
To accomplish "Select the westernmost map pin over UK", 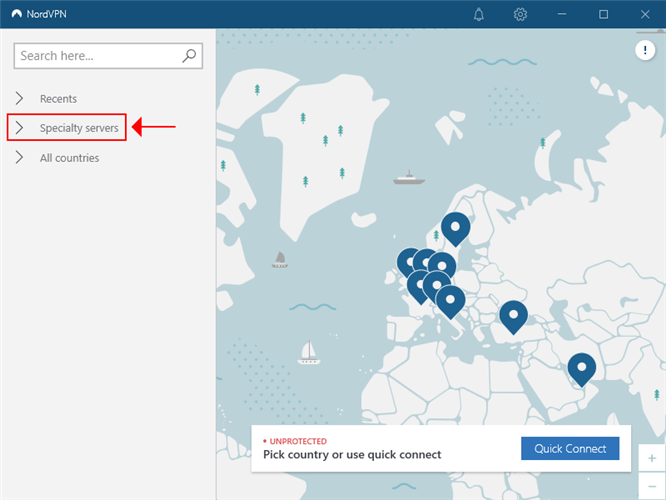I will [410, 262].
